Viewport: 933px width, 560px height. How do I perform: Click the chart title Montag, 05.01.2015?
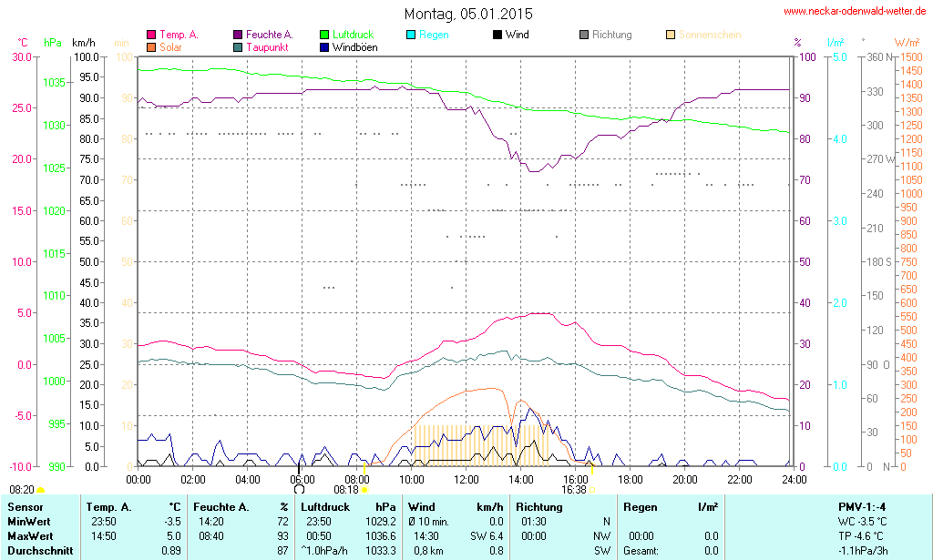468,15
